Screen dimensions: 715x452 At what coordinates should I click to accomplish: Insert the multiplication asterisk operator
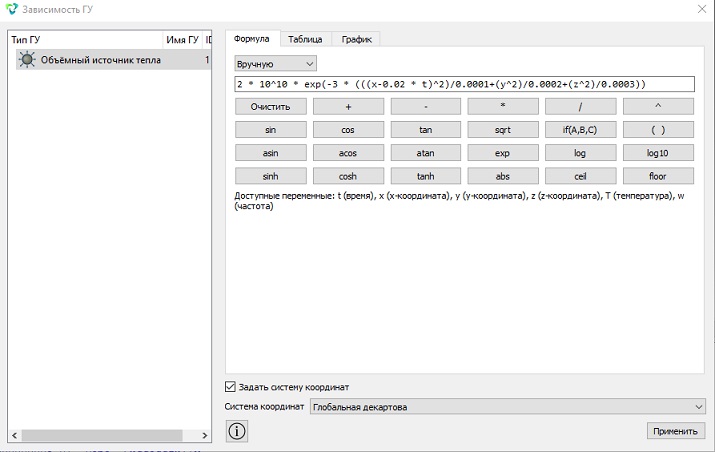point(503,107)
